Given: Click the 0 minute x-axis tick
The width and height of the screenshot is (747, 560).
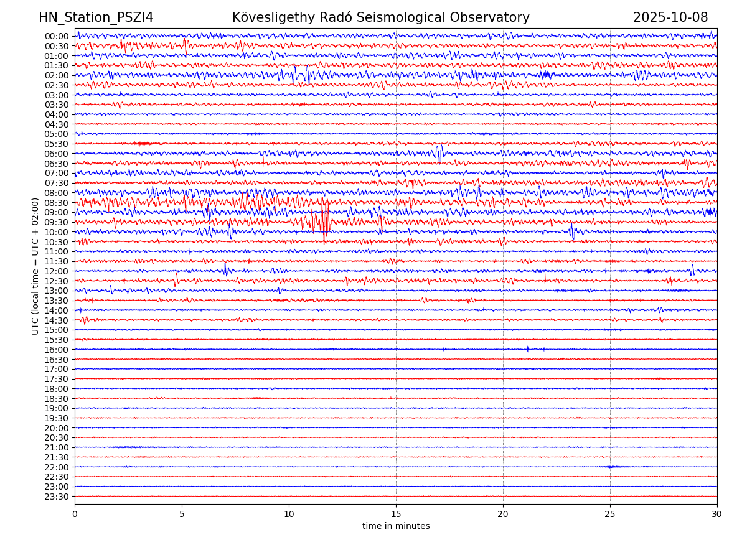Looking at the screenshot, I should [75, 515].
